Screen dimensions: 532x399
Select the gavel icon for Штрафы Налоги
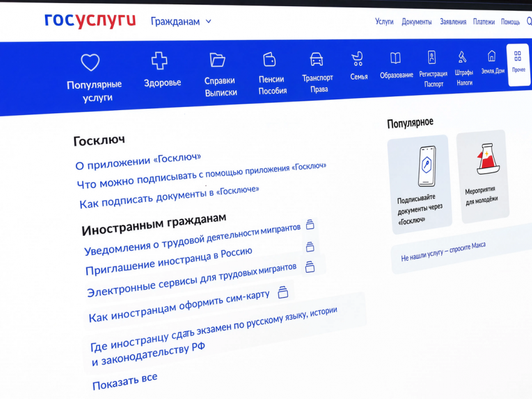click(x=462, y=57)
